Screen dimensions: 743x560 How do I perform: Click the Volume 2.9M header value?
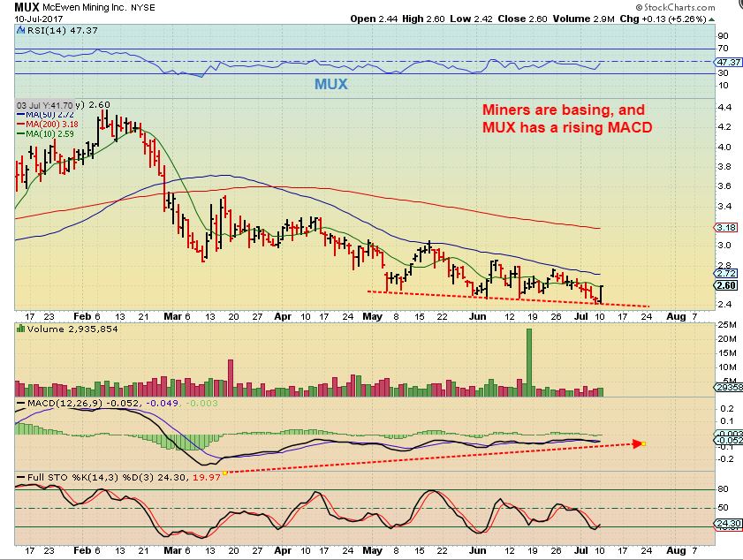click(583, 19)
